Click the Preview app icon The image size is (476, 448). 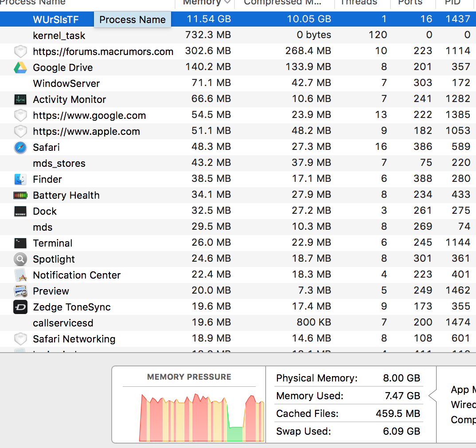pyautogui.click(x=20, y=291)
